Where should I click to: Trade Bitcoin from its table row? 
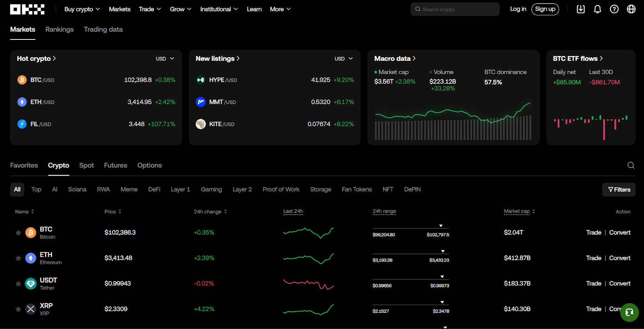pos(593,232)
